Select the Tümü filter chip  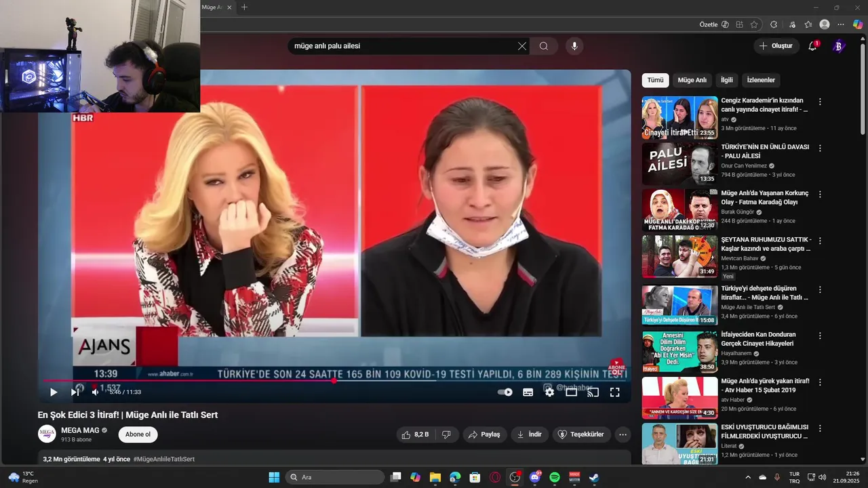(x=655, y=80)
